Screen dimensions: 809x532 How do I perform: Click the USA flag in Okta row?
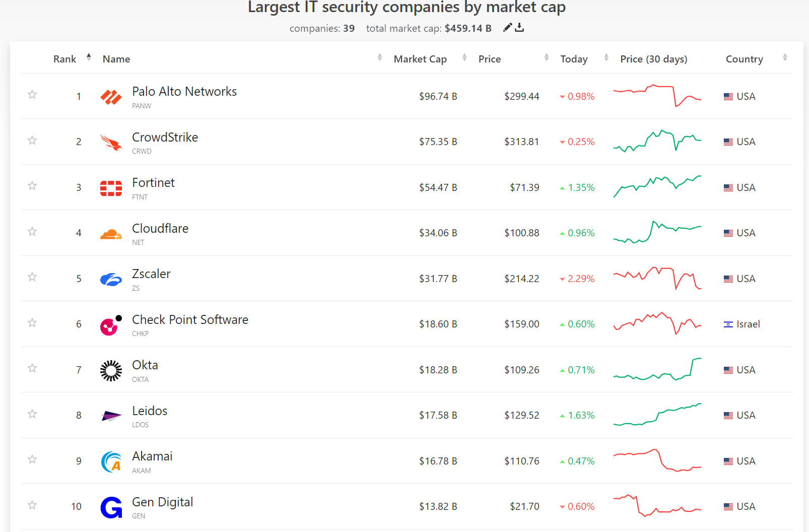(x=728, y=370)
